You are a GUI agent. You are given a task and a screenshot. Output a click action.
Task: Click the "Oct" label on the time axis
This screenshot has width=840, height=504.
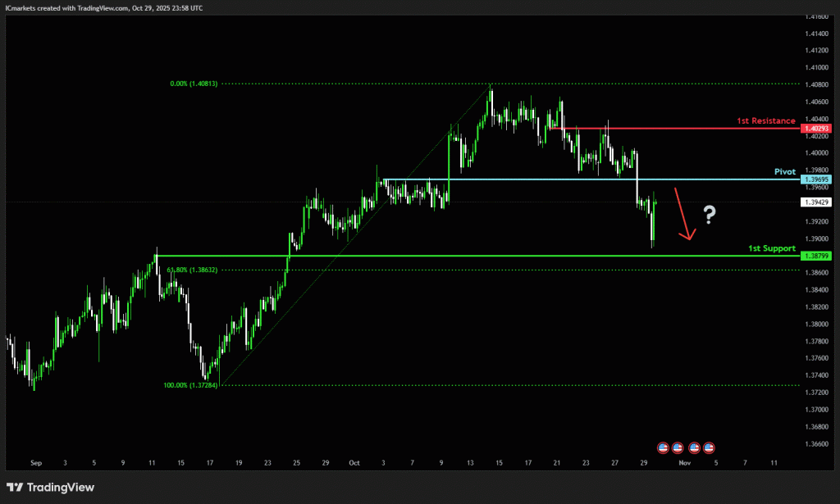(x=354, y=463)
